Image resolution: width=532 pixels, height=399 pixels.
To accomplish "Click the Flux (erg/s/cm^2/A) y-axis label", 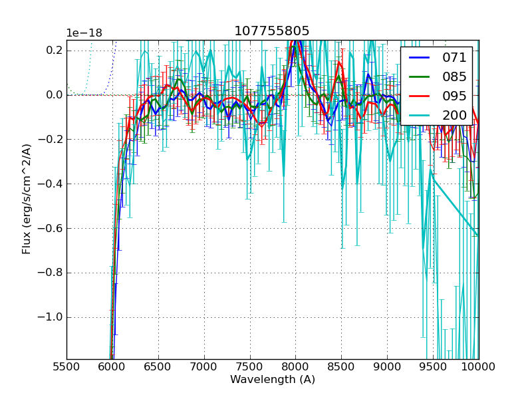I will 27,199.
